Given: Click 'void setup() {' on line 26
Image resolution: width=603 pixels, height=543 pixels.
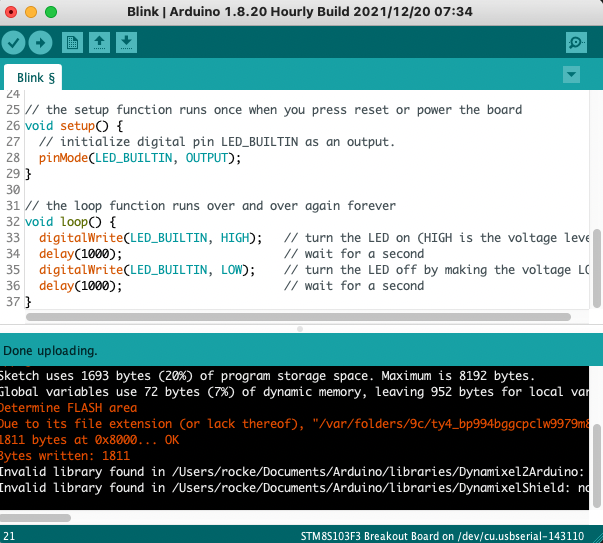Looking at the screenshot, I should (x=74, y=126).
